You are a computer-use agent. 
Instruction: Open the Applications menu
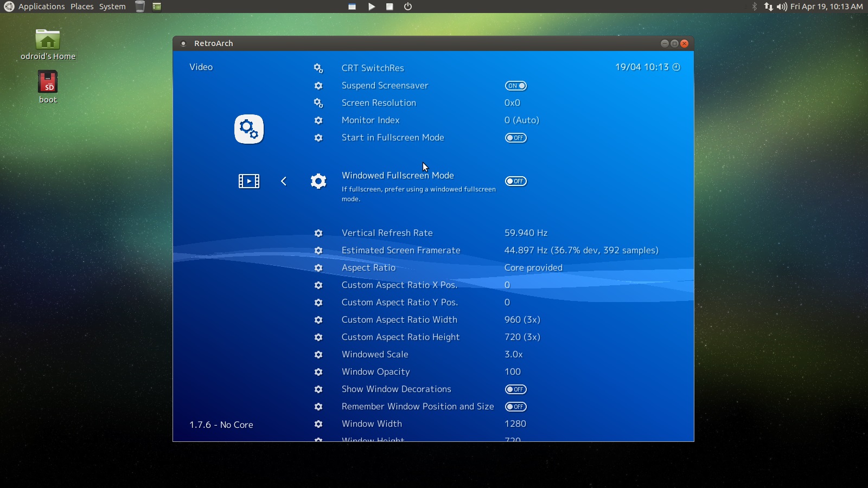(x=41, y=7)
